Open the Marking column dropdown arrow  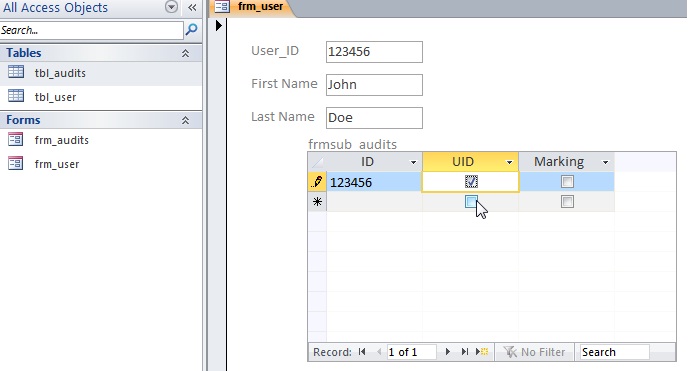605,162
